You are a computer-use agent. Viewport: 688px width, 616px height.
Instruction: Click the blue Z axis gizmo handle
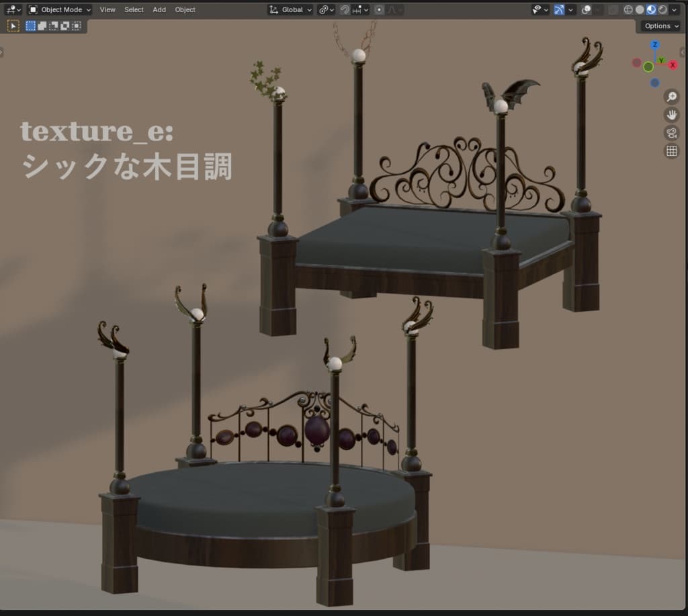pos(655,46)
